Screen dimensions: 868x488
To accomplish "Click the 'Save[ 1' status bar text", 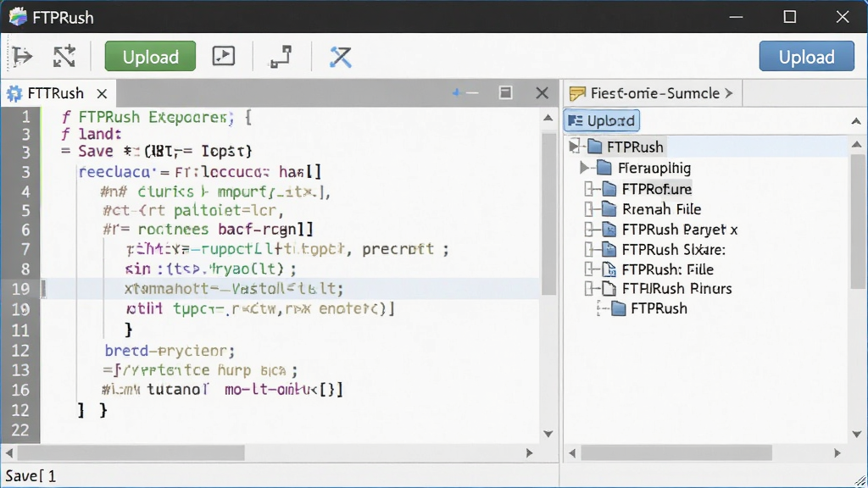I will pos(31,476).
